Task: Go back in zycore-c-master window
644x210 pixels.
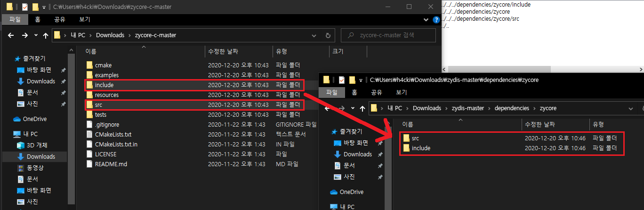Action: tap(11, 35)
